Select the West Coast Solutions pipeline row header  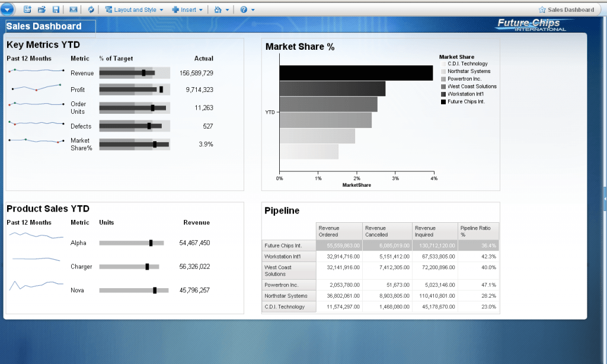click(289, 271)
